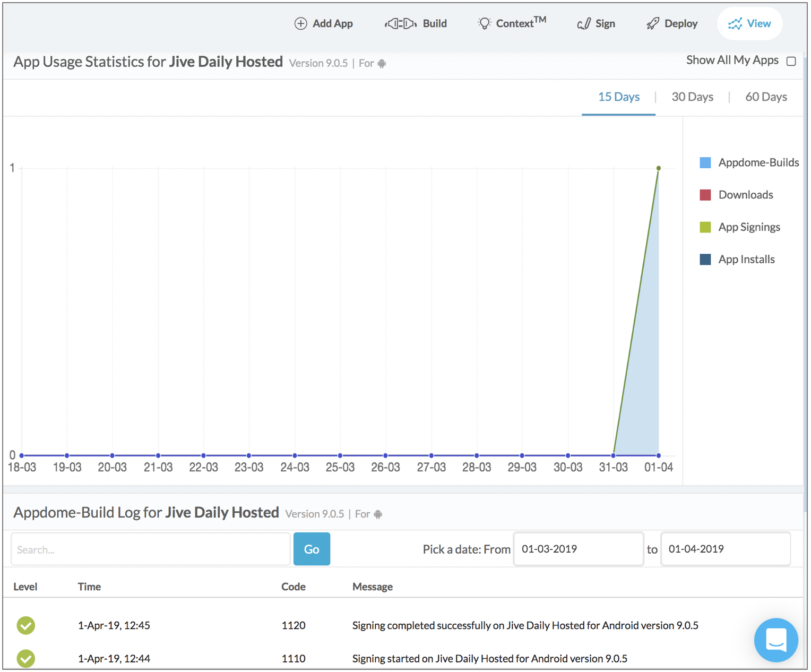Click the time 1-Apr-19, 12:45

click(114, 625)
